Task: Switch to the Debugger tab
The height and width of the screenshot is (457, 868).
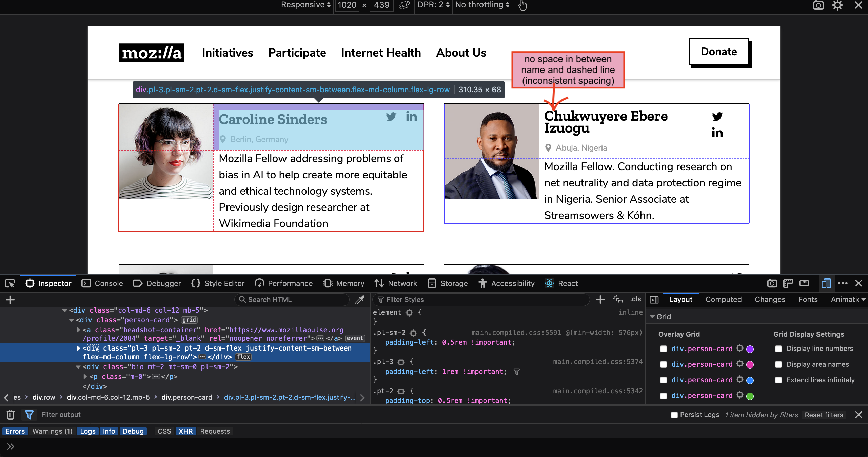Action: 157,283
